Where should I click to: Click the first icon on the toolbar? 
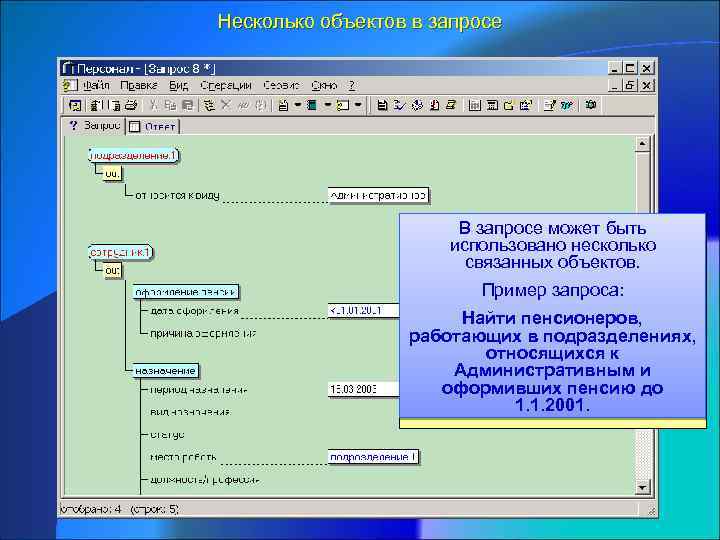75,106
